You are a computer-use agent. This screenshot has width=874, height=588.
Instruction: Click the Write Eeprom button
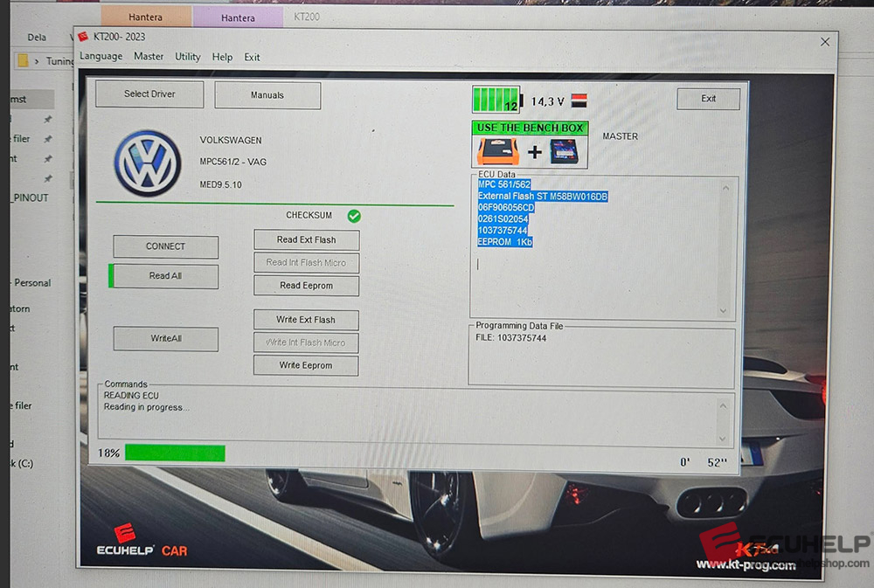(x=305, y=365)
